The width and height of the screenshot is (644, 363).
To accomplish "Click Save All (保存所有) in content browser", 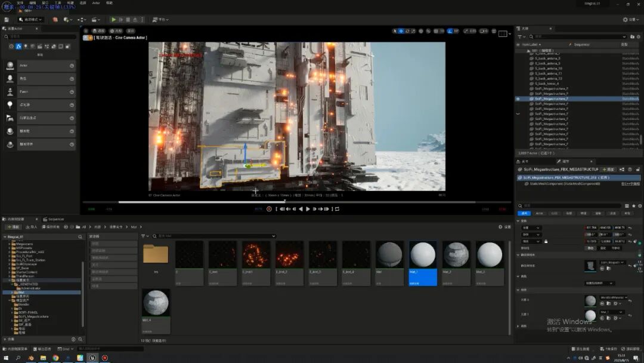I will coord(51,227).
